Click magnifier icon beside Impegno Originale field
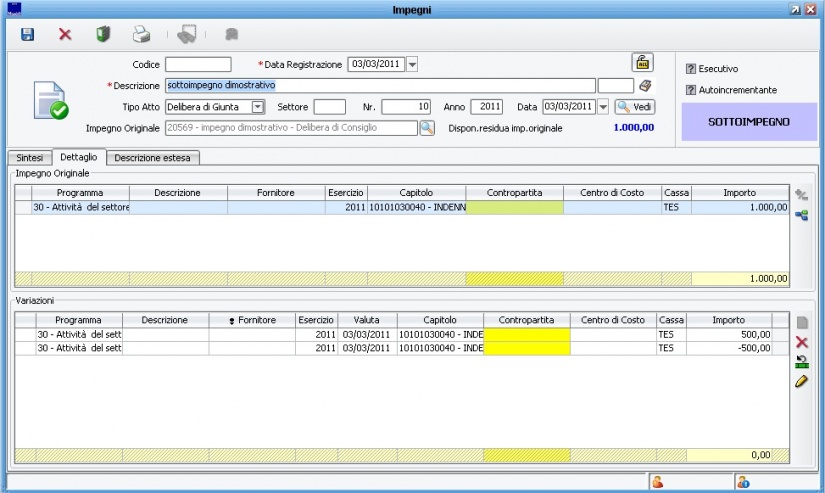Image resolution: width=825 pixels, height=493 pixels. pyautogui.click(x=427, y=128)
